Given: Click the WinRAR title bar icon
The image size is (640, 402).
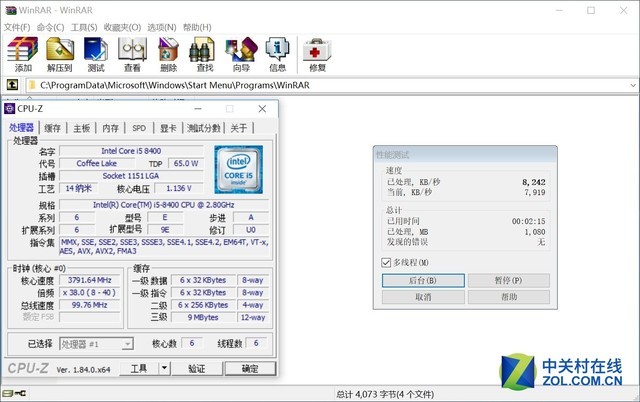Looking at the screenshot, I should tap(11, 10).
